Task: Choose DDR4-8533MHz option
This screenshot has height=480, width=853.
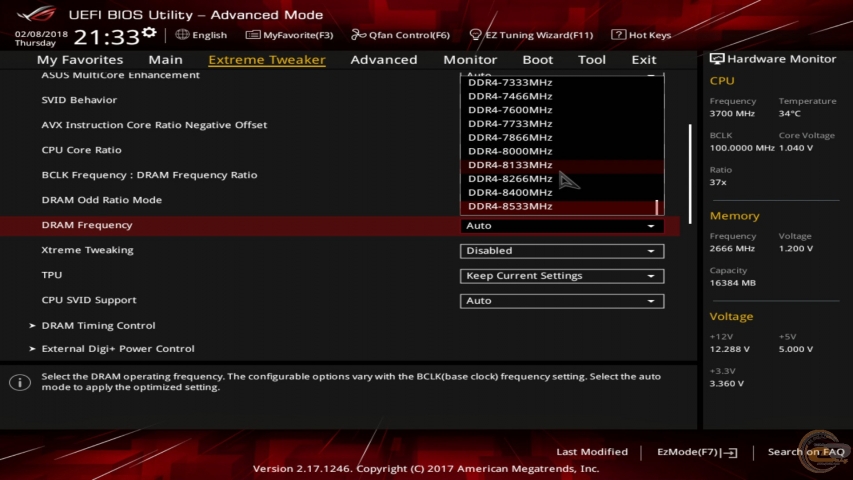Action: (x=561, y=206)
